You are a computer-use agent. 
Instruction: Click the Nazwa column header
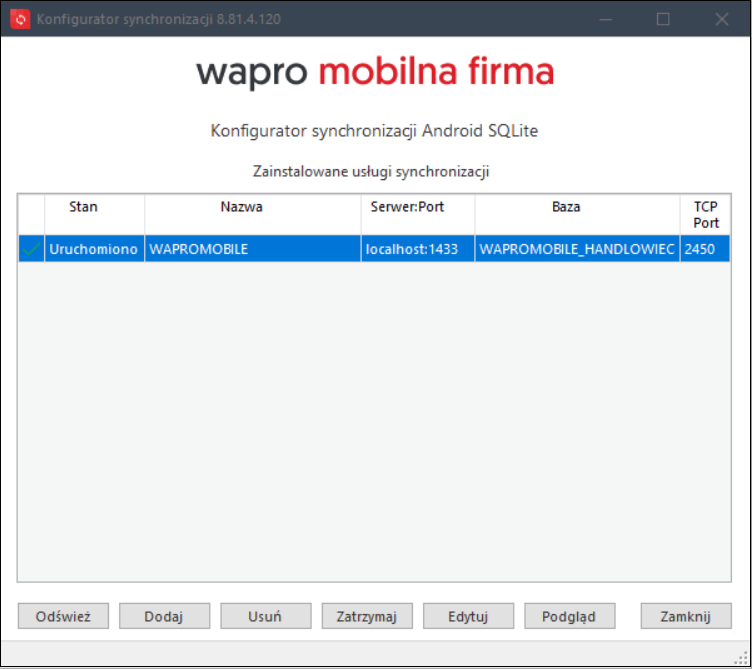tap(252, 214)
